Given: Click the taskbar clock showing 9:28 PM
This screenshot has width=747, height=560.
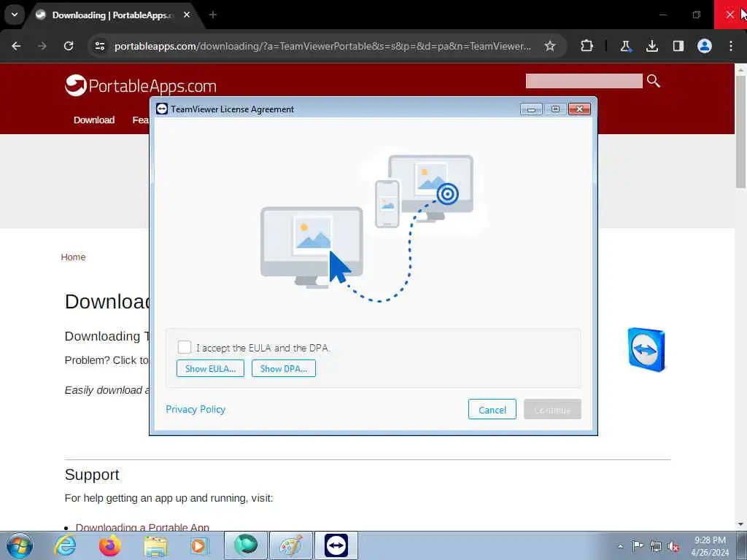Looking at the screenshot, I should point(710,546).
